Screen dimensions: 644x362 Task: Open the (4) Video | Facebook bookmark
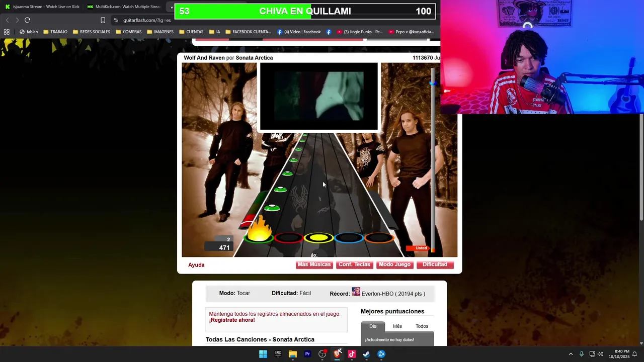click(x=299, y=32)
